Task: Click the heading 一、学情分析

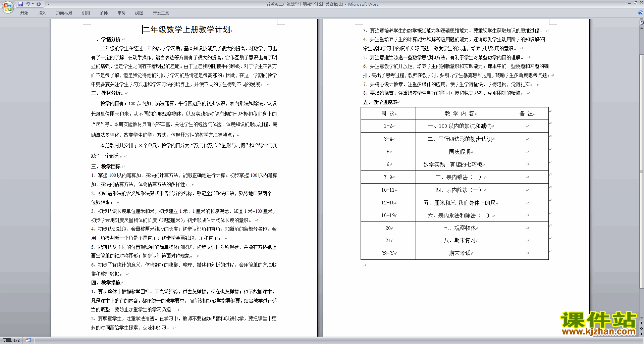Action: (106, 39)
